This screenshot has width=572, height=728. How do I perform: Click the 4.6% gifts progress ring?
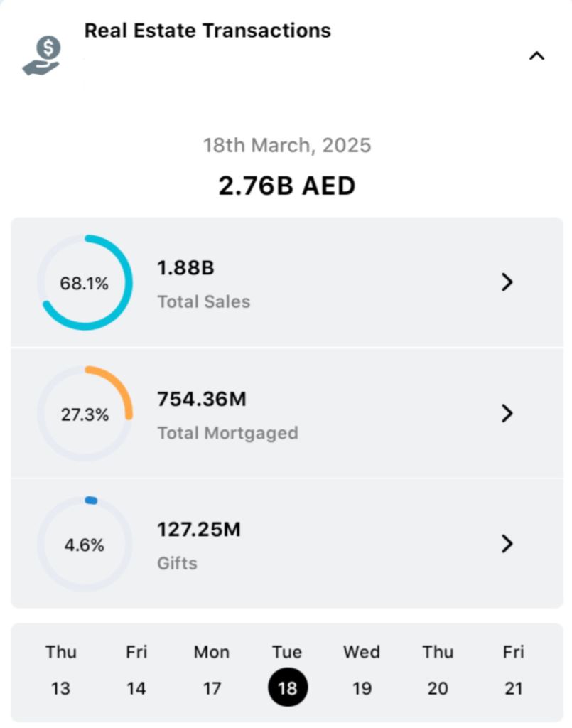pyautogui.click(x=85, y=545)
